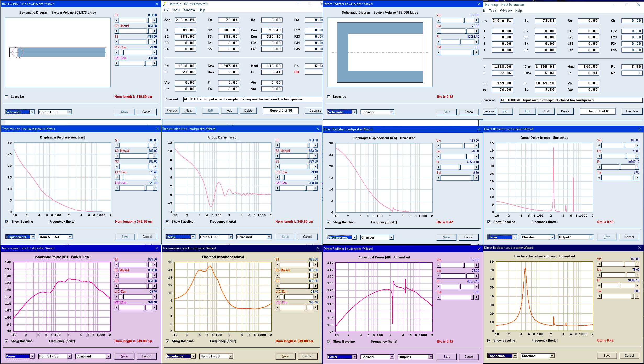Click L23 Con left arrow in the Acoustical Power Path window
The height and width of the screenshot is (364, 644).
[x=117, y=307]
